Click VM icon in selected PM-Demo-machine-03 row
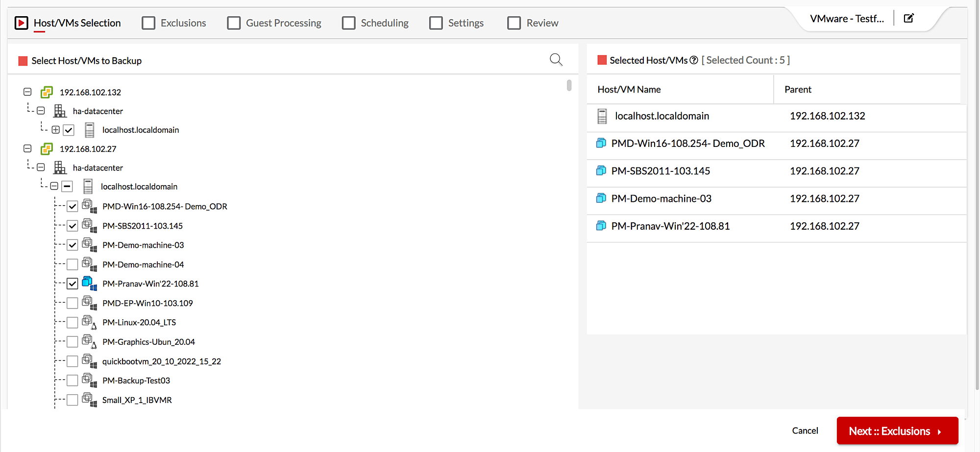The height and width of the screenshot is (452, 980). [601, 198]
